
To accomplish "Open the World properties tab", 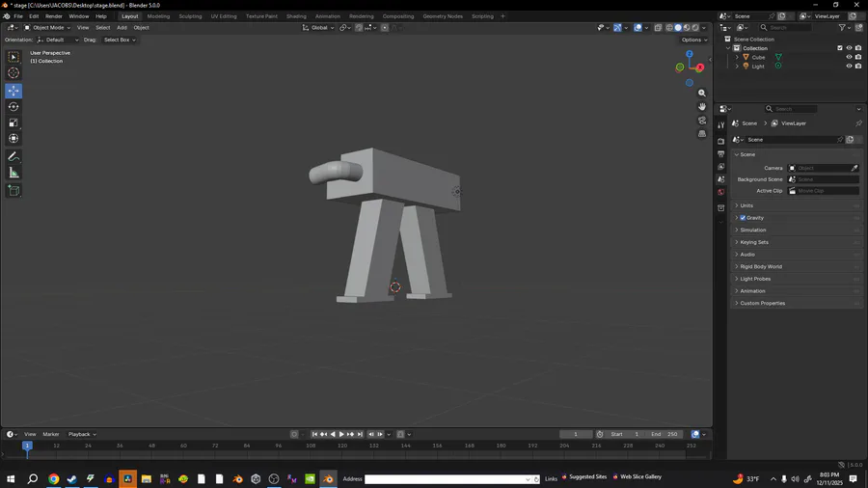I will click(x=720, y=192).
